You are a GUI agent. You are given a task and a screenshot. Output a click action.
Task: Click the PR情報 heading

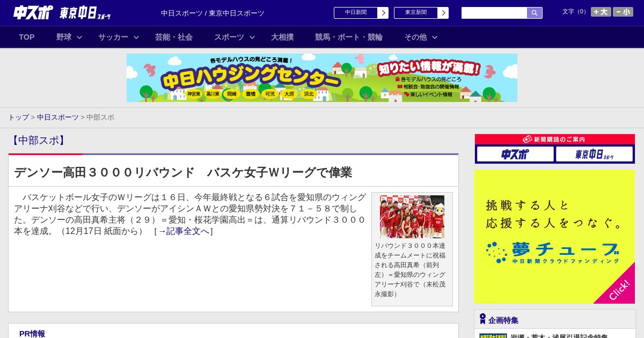coord(32,333)
